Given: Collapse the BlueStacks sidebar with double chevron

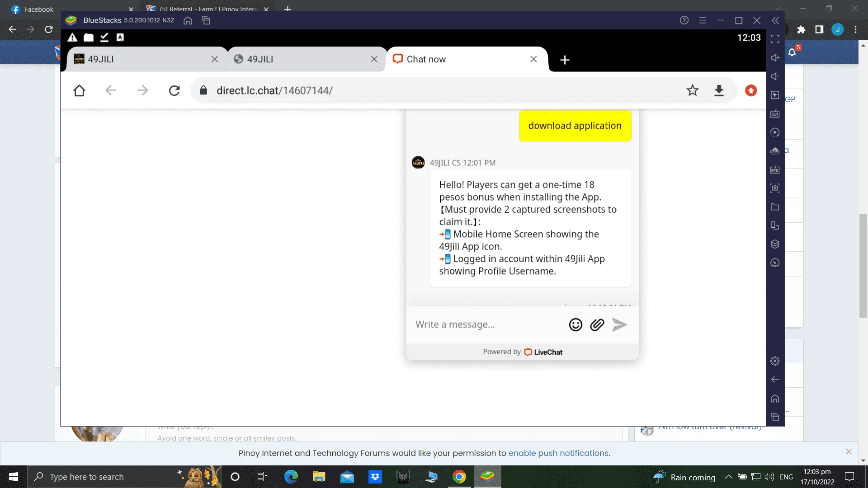Looking at the screenshot, I should (x=775, y=20).
